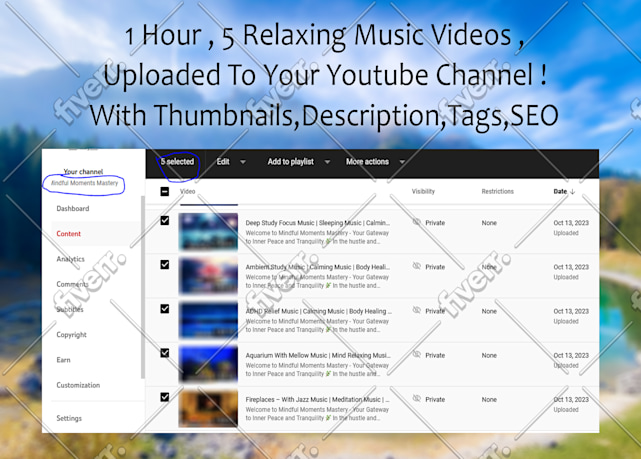
Task: Toggle the select-all checkbox in header
Action: (x=165, y=191)
